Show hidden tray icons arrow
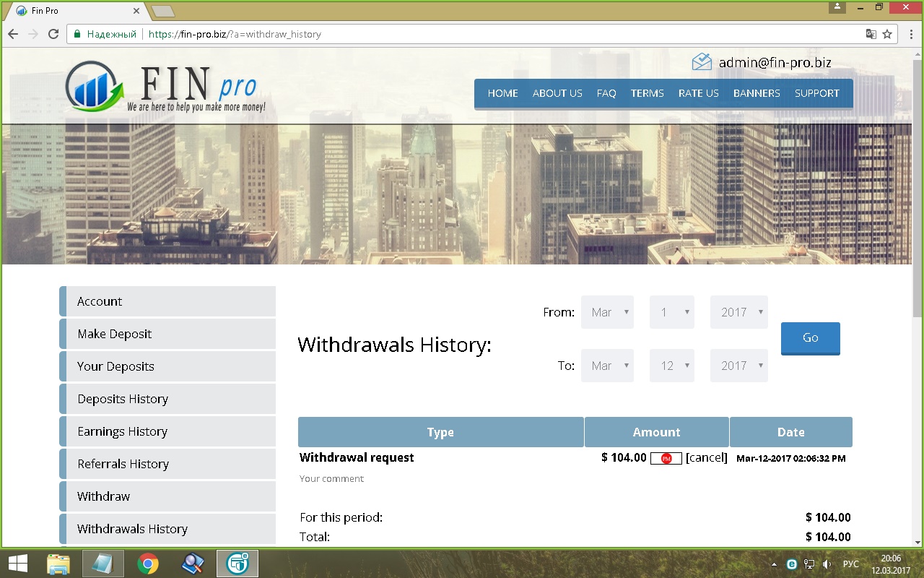This screenshot has height=578, width=924. [775, 564]
